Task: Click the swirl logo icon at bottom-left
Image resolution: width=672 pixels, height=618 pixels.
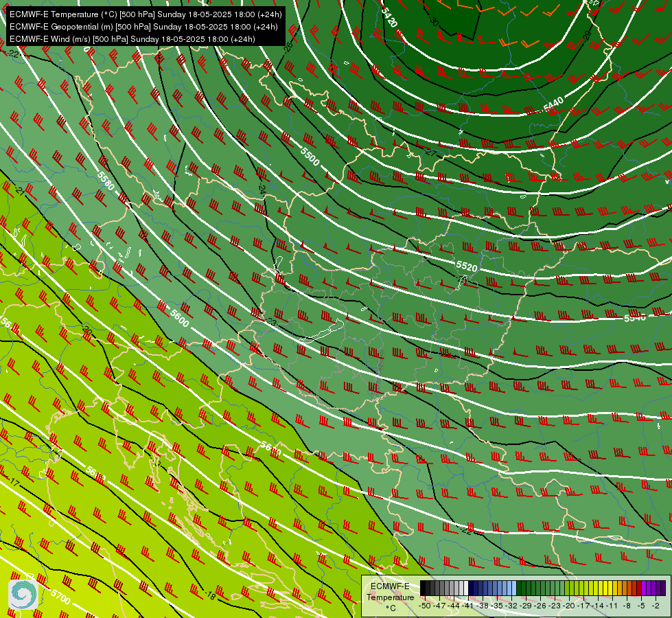Action: (x=23, y=594)
